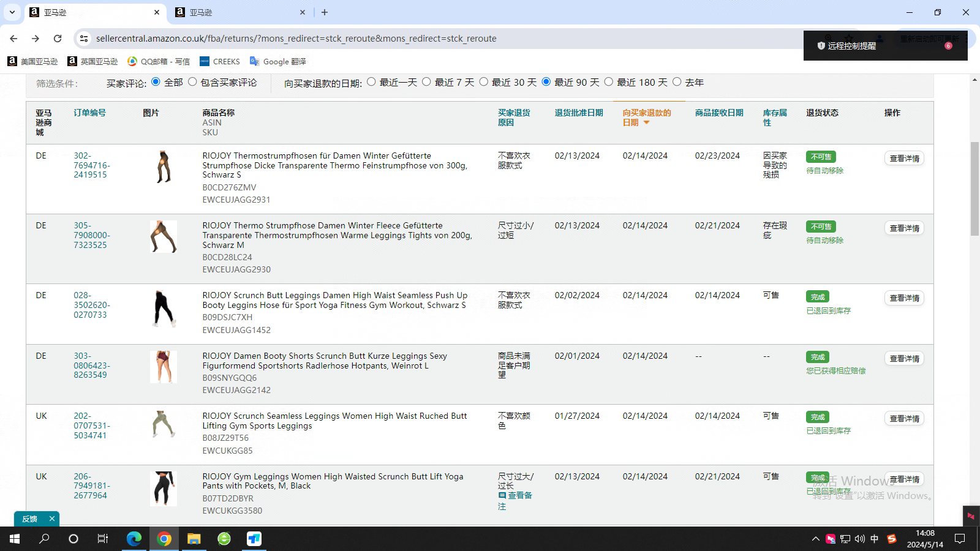Screen dimensions: 980x551
Task: Click Gym Leggings Black thumbnail
Action: [164, 489]
